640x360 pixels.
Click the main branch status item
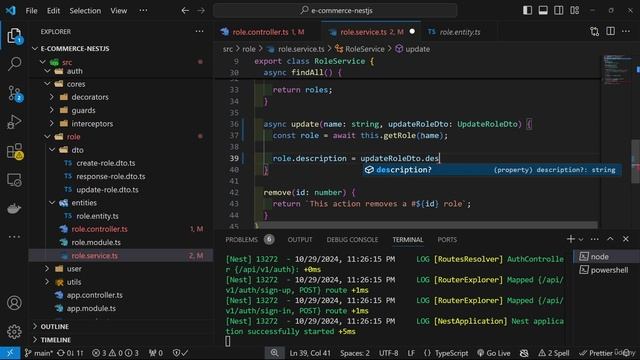38,353
